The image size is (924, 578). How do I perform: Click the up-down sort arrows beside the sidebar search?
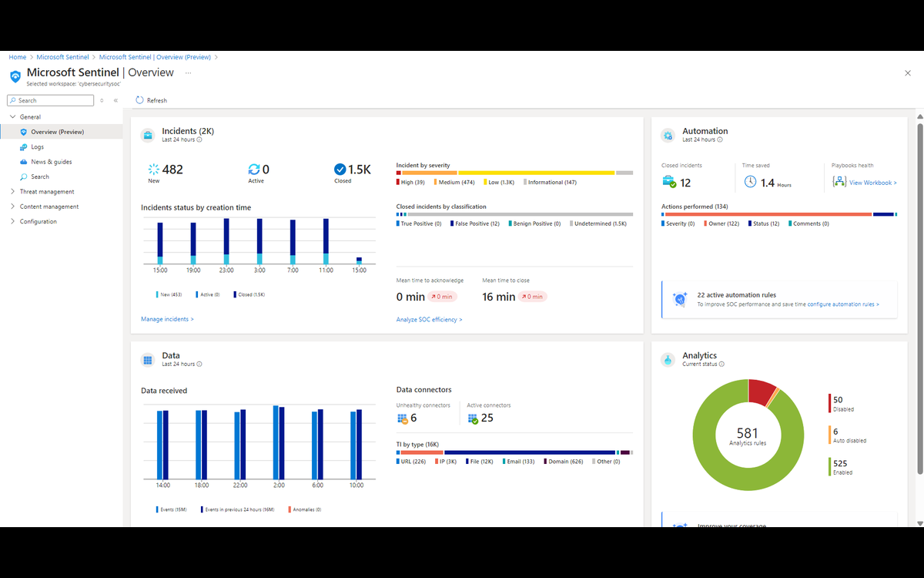click(x=102, y=100)
